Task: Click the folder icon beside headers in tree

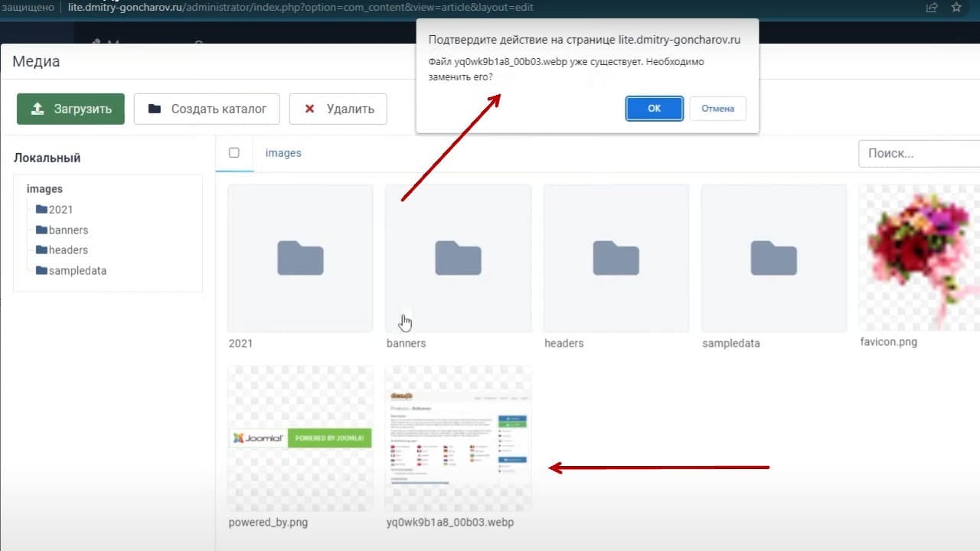Action: (41, 249)
